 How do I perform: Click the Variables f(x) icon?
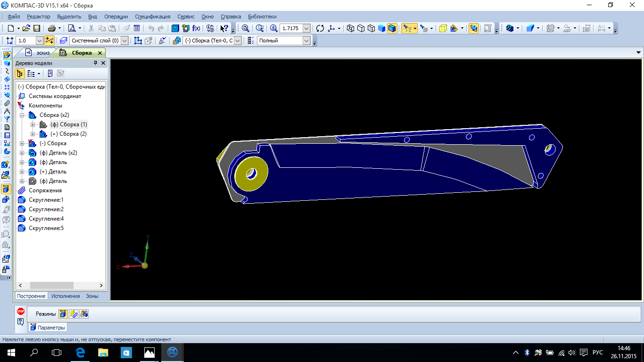click(196, 28)
